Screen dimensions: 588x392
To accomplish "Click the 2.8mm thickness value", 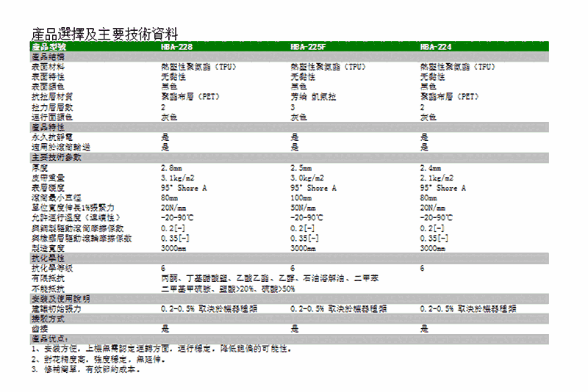I will point(171,168).
